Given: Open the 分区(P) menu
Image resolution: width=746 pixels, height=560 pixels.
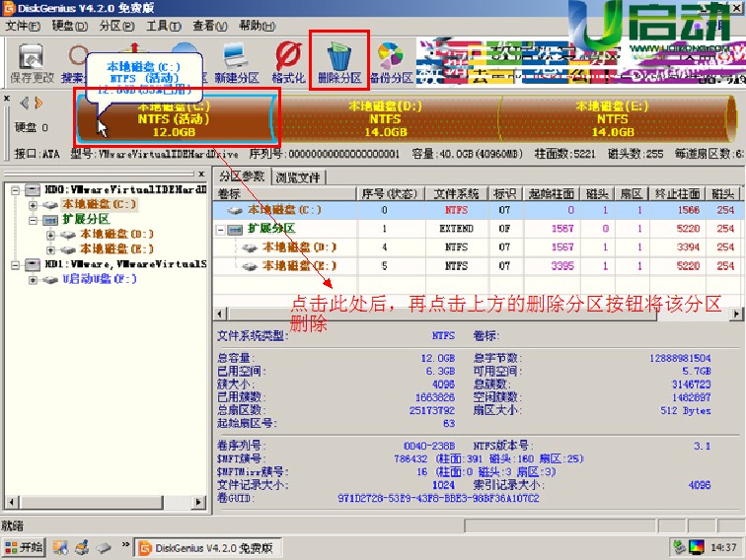Looking at the screenshot, I should tap(116, 27).
